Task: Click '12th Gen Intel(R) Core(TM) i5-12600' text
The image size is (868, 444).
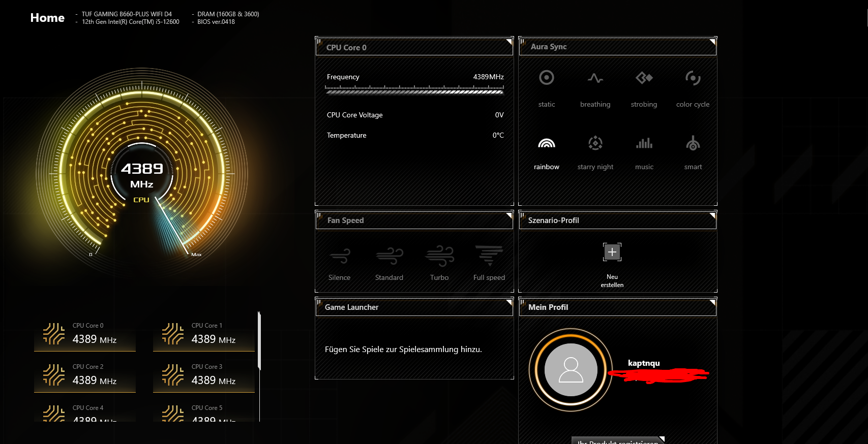Action: point(131,22)
